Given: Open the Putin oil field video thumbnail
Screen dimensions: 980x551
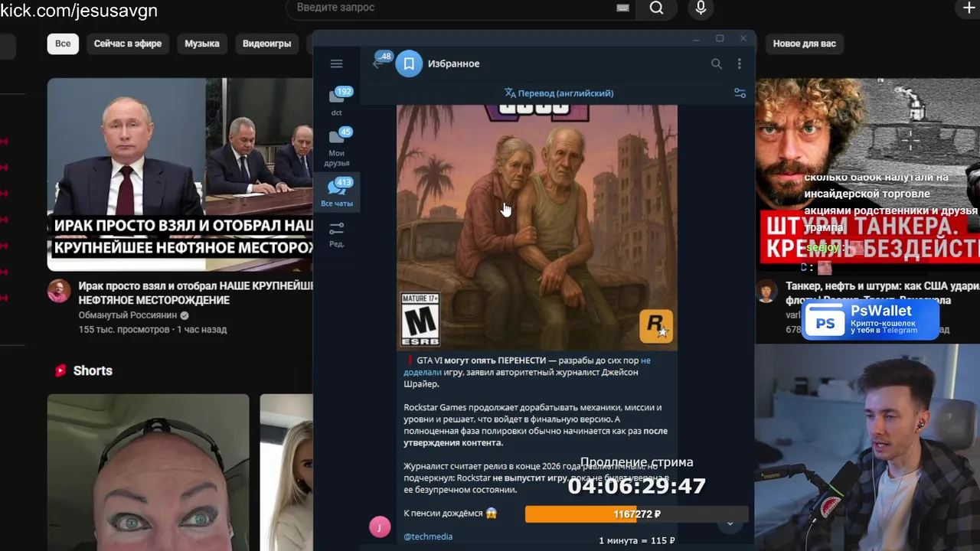Looking at the screenshot, I should pyautogui.click(x=180, y=174).
